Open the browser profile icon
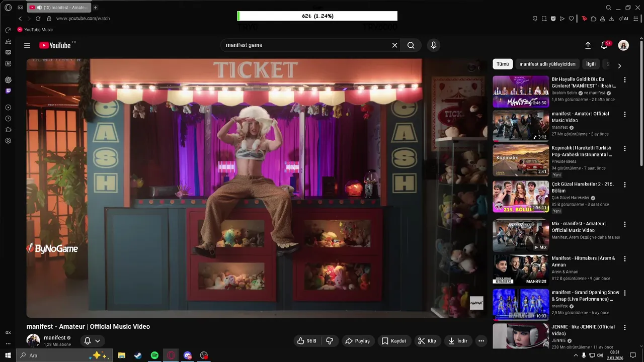This screenshot has height=362, width=644. [602, 19]
